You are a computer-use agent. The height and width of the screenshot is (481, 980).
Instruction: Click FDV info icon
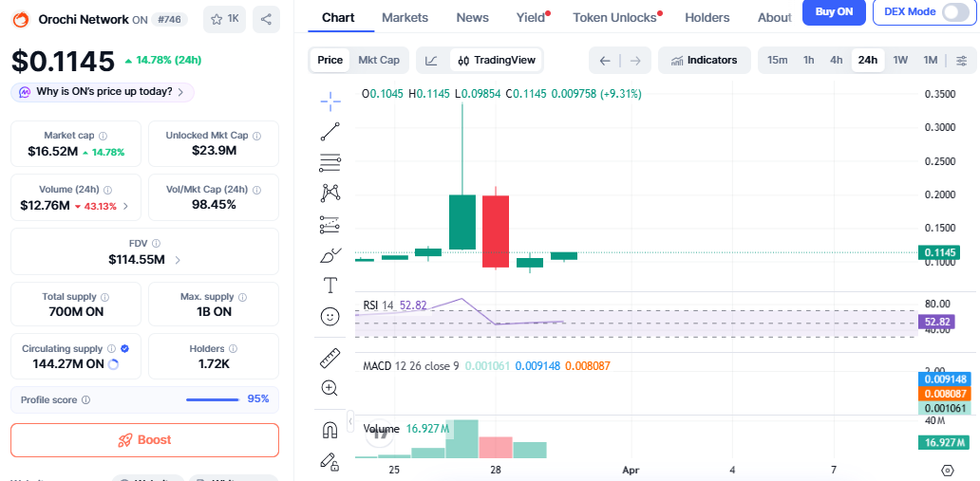pyautogui.click(x=157, y=244)
